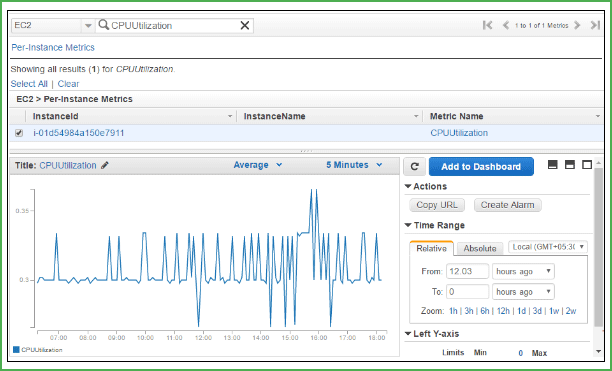Click the '1 to 1 of 1 Metrics' text
Viewport: 612px width, 371px height.
[541, 26]
